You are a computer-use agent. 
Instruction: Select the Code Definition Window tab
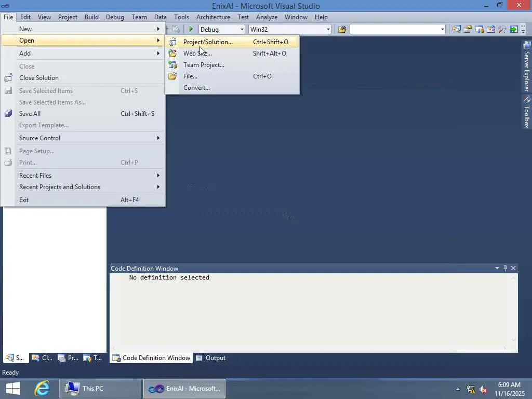[151, 358]
